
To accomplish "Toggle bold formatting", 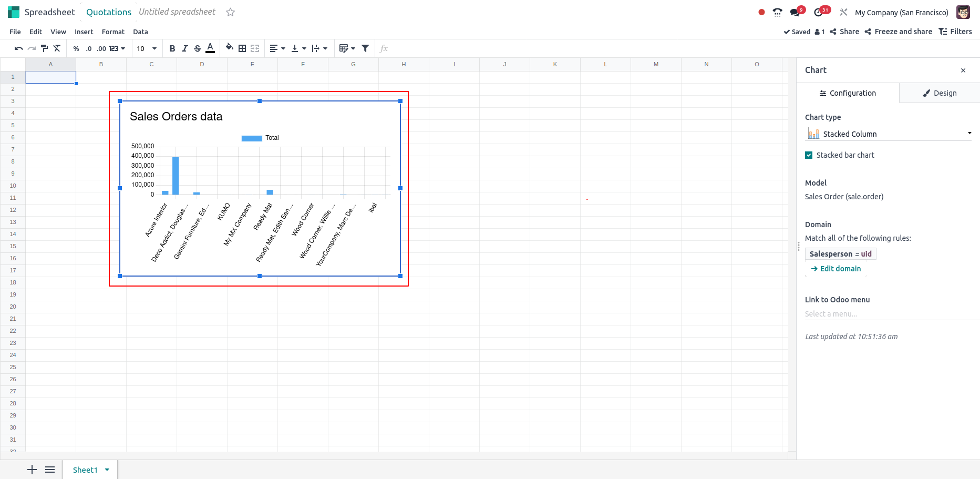I will tap(172, 48).
